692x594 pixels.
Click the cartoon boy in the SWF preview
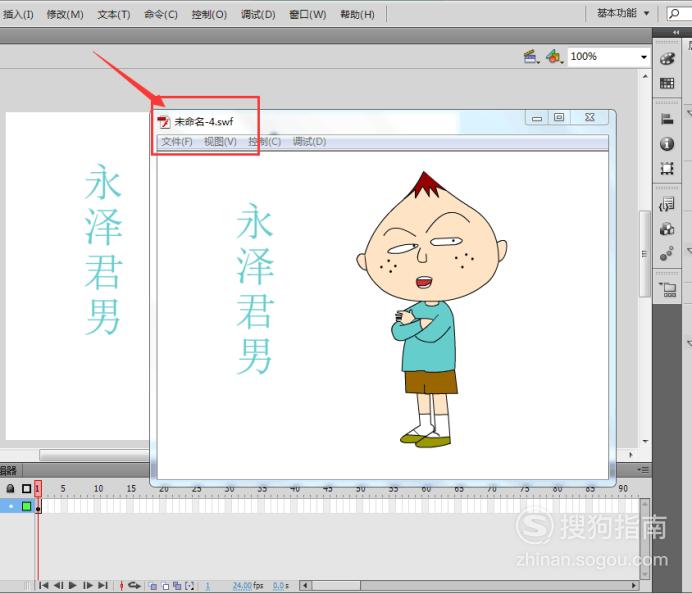point(431,309)
